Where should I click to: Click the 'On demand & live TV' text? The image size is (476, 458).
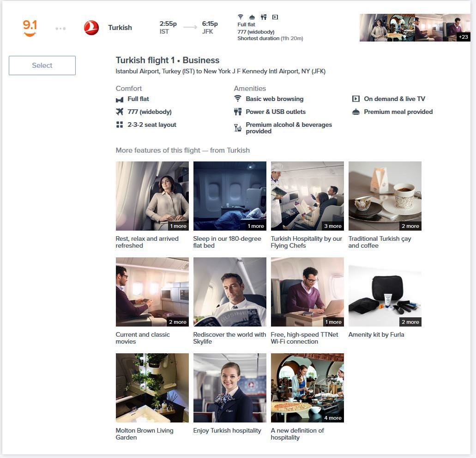click(x=394, y=99)
